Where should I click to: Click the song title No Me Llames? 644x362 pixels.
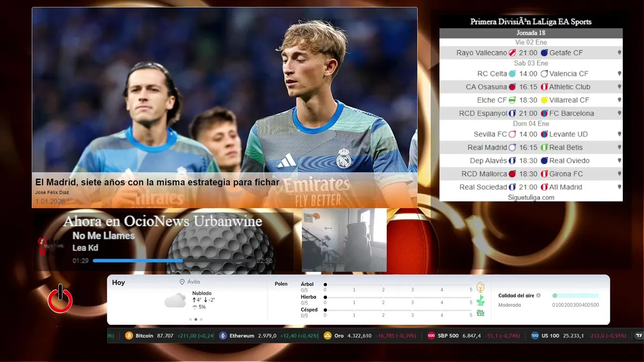[x=104, y=236]
